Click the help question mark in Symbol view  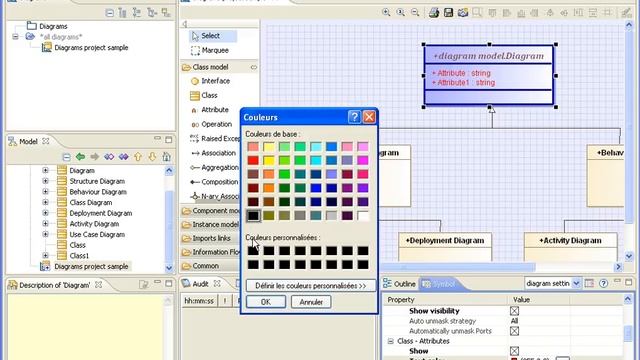click(x=603, y=283)
